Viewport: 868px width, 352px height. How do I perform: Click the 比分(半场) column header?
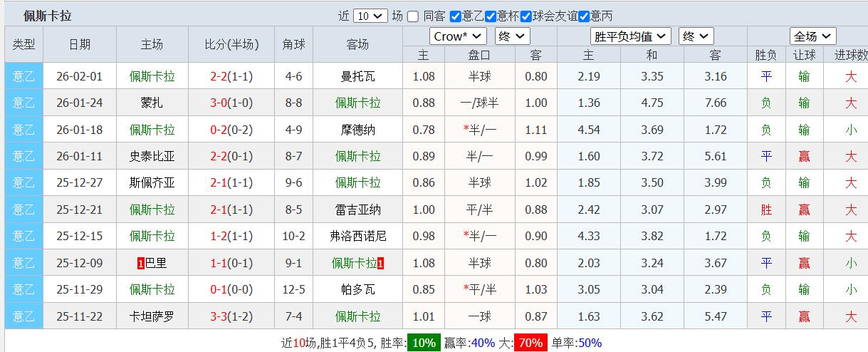coord(231,44)
